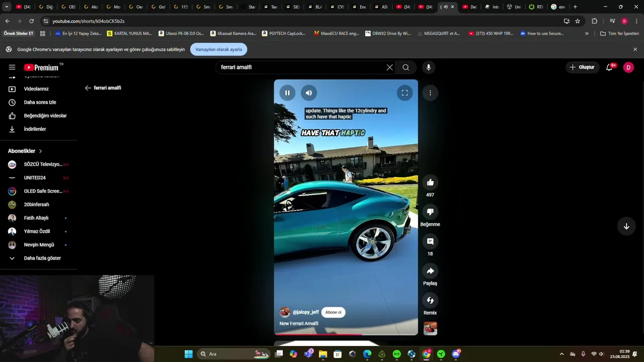Open a new Chrome tab
The width and height of the screenshot is (644, 362).
coord(575,7)
